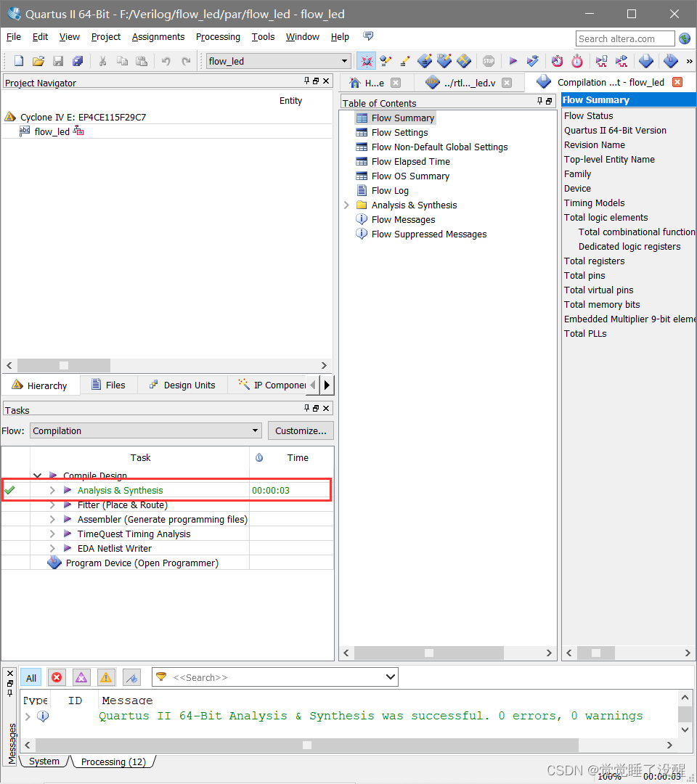Click the Customize... button
The image size is (697, 784).
301,430
